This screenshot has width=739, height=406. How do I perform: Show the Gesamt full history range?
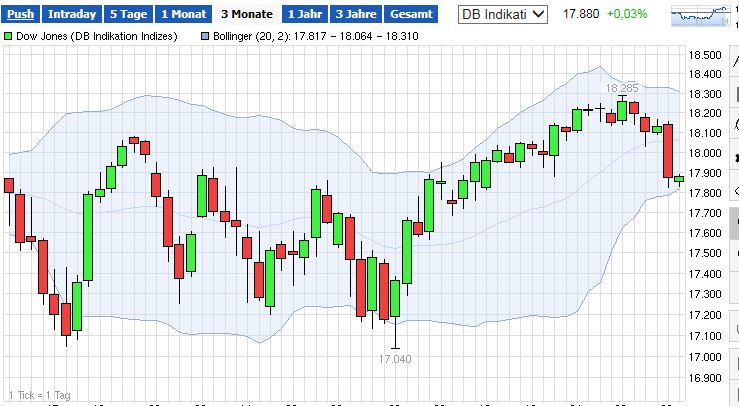411,14
